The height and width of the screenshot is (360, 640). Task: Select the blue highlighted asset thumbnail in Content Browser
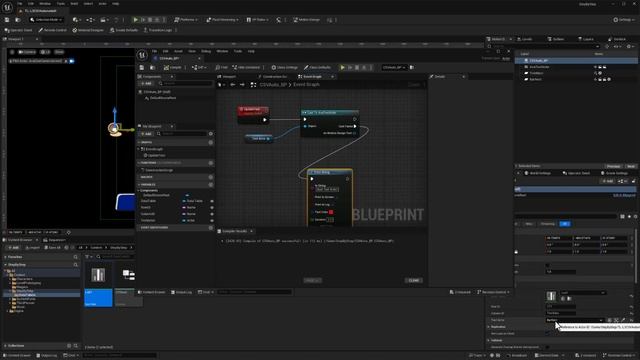click(98, 285)
